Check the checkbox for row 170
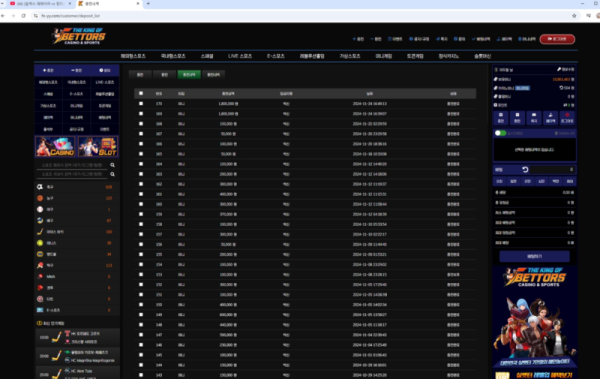 coord(141,104)
